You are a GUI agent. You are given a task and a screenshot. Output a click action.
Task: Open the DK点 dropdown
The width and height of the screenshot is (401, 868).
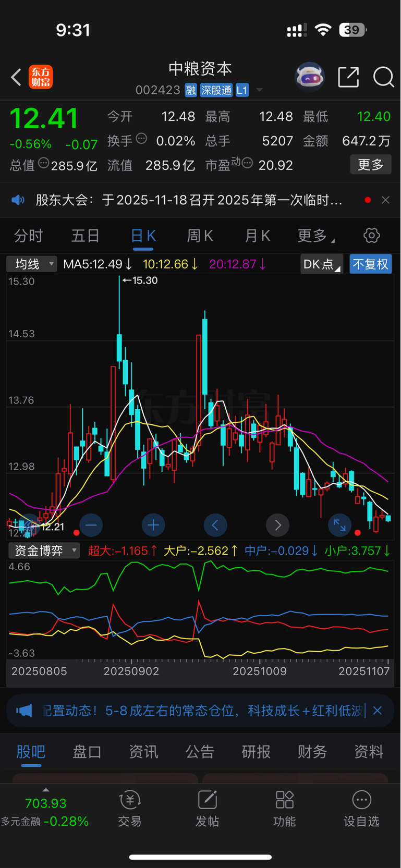click(x=321, y=264)
